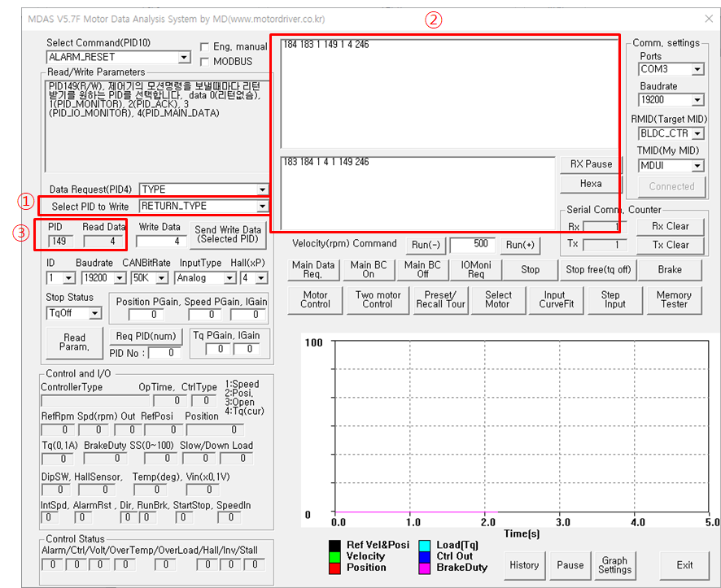Viewport: 721px width, 588px height.
Task: Click the Position PGain input field
Action: 146,315
